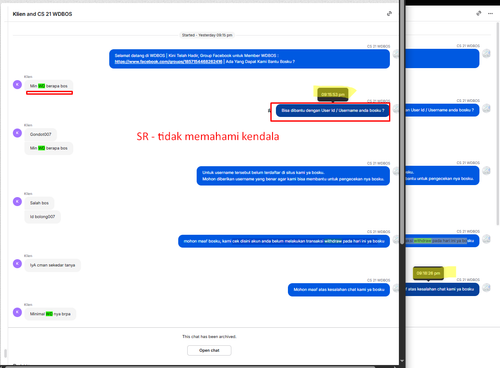Screen dimensions: 500x368
Task: Click the background window vertical scrollbar
Action: point(498,125)
